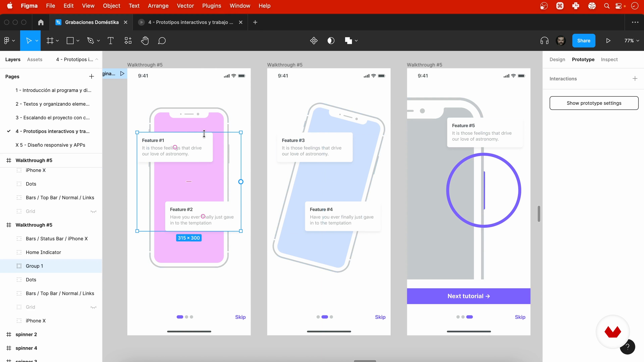Start audio conversation with headphones icon
The width and height of the screenshot is (644, 362).
545,40
